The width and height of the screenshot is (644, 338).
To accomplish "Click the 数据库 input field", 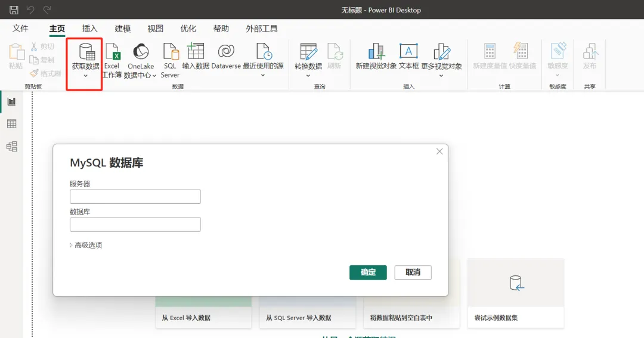I will pos(135,224).
